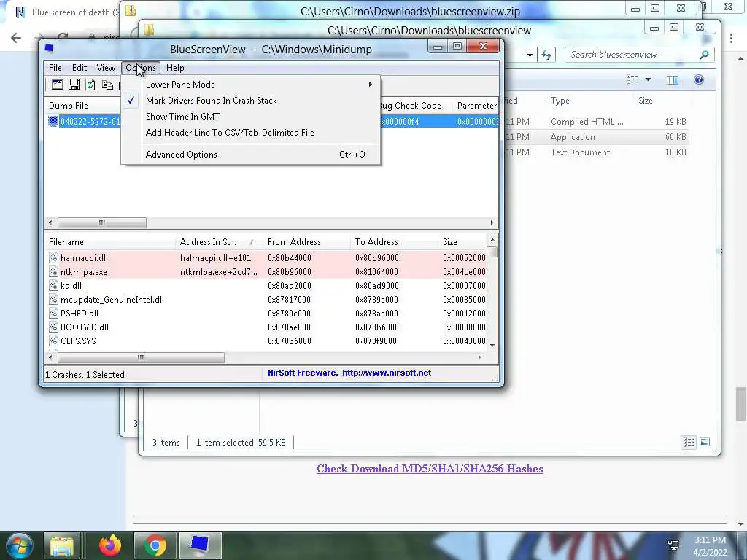The height and width of the screenshot is (560, 747).
Task: Open the Windows Start orb
Action: 18,545
